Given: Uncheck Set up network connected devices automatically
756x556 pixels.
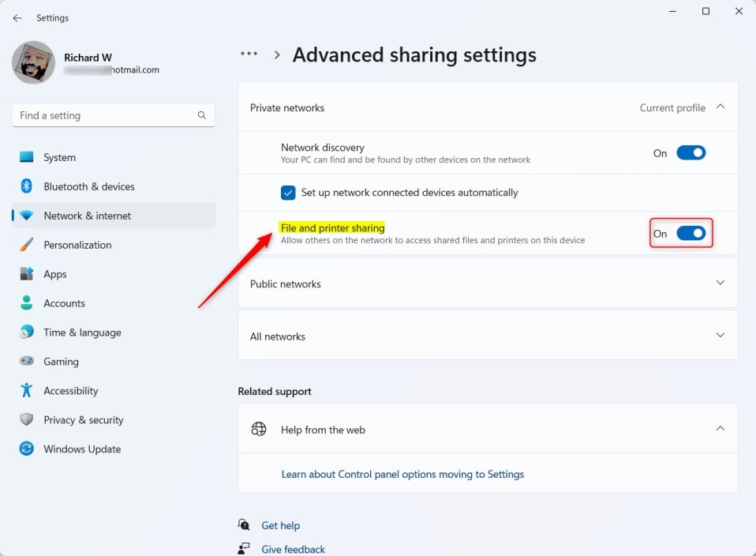Looking at the screenshot, I should tap(288, 193).
